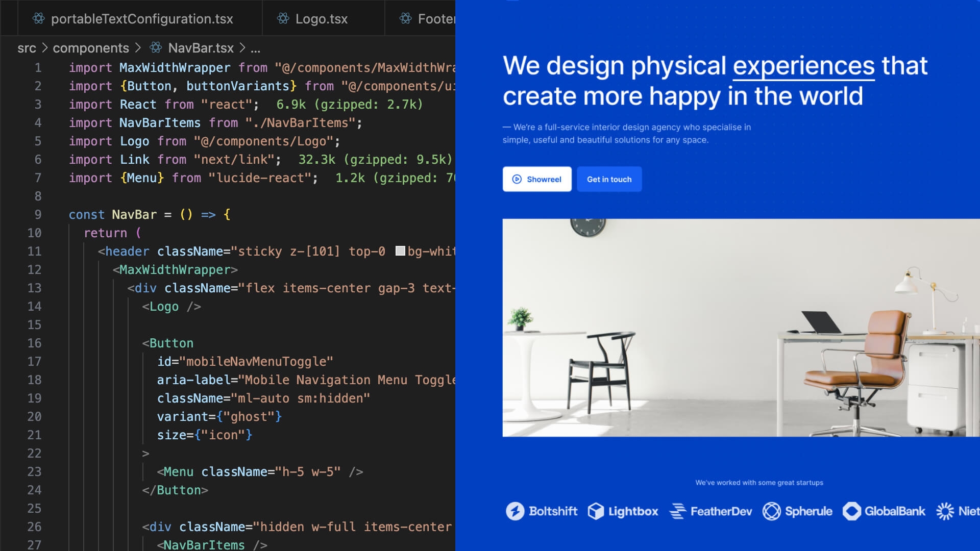The width and height of the screenshot is (980, 551).
Task: Click the portableTextConfiguration file icon
Action: (x=38, y=18)
